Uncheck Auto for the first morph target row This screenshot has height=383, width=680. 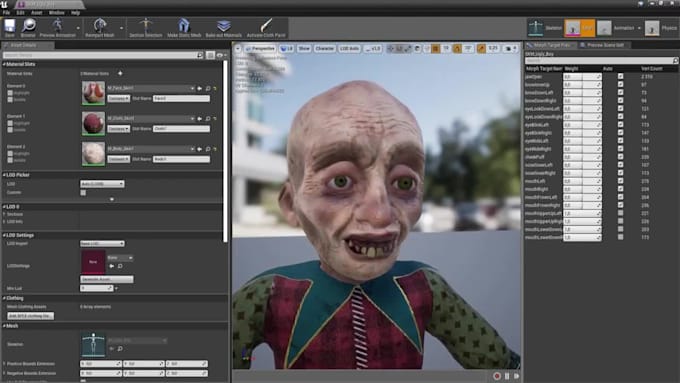[x=621, y=76]
